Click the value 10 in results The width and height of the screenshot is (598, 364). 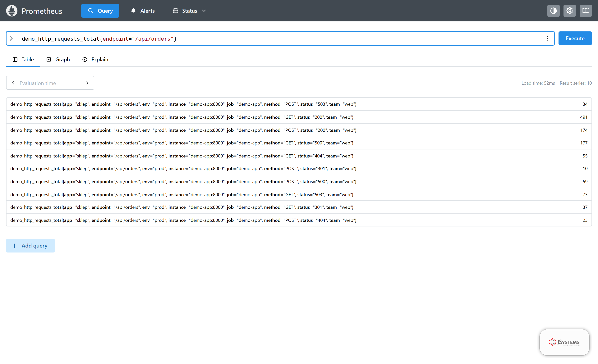[x=585, y=169]
